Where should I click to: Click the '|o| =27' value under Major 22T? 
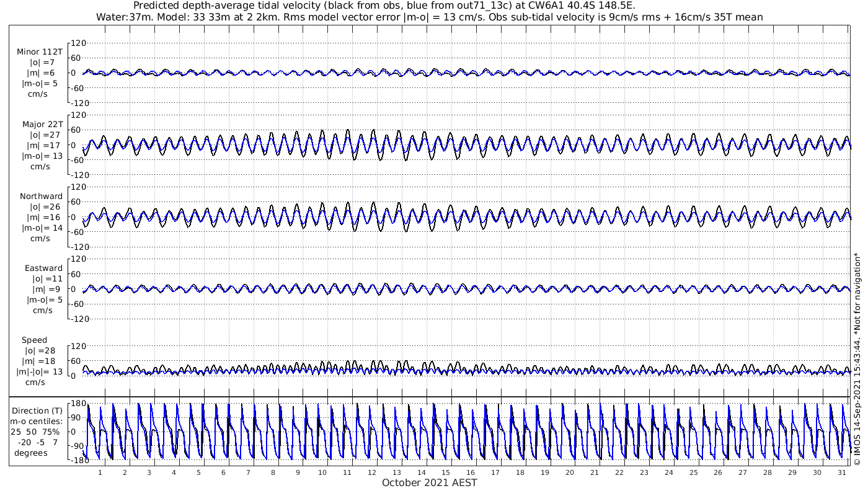pos(45,135)
